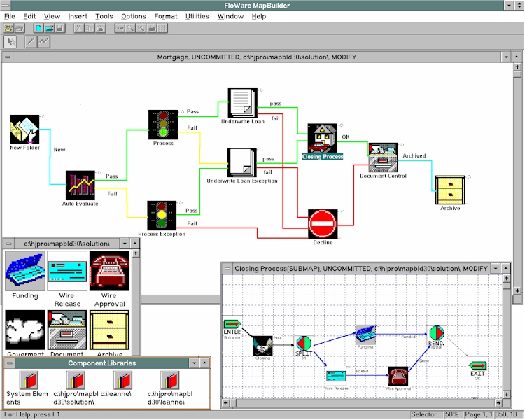The image size is (525, 420).
Task: Select the zigzag polyline drawing tool
Action: (44, 42)
